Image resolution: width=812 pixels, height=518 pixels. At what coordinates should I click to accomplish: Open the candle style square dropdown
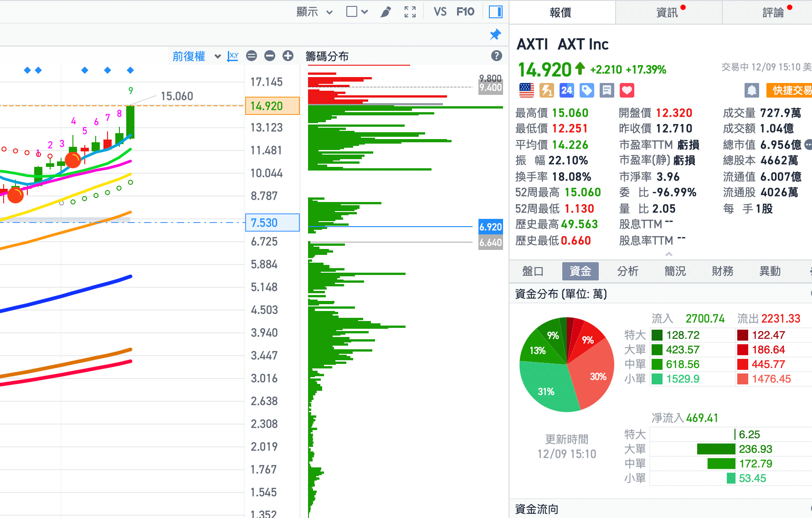point(356,11)
